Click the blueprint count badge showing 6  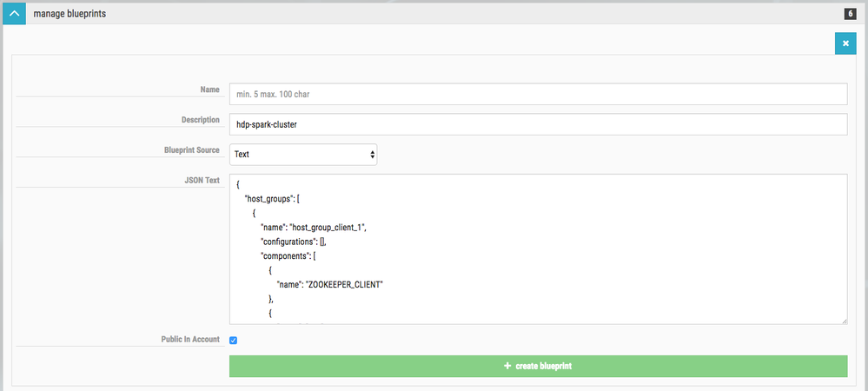pos(849,14)
